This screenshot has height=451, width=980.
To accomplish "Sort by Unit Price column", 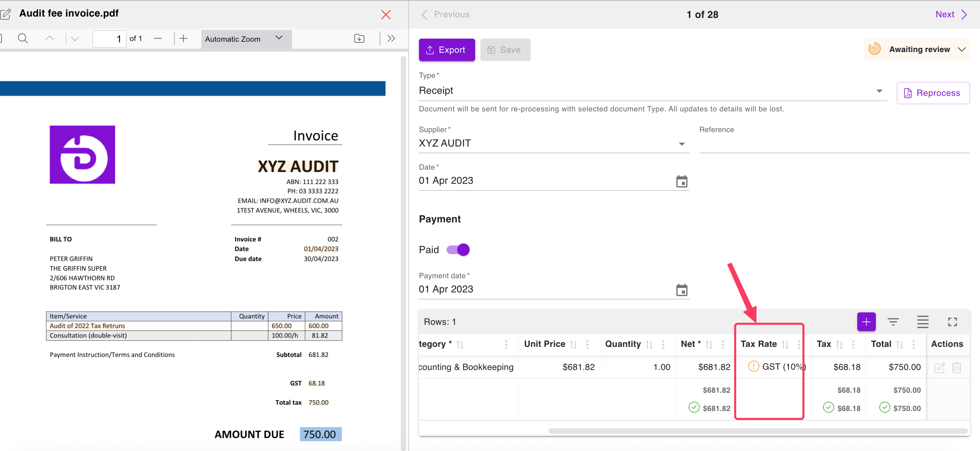I will click(573, 344).
